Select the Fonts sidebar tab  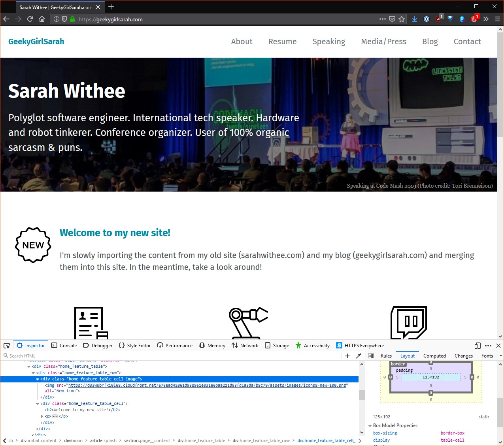click(x=487, y=356)
